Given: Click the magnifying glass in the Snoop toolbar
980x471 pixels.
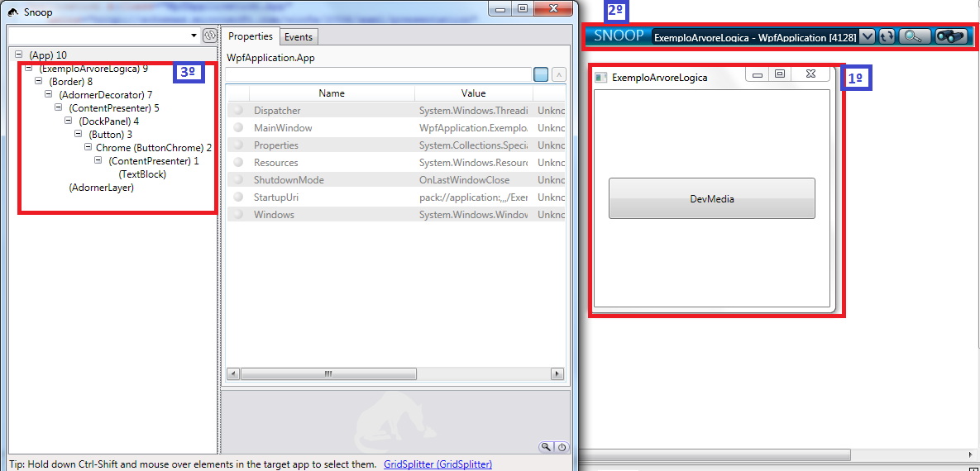Looking at the screenshot, I should pyautogui.click(x=915, y=36).
